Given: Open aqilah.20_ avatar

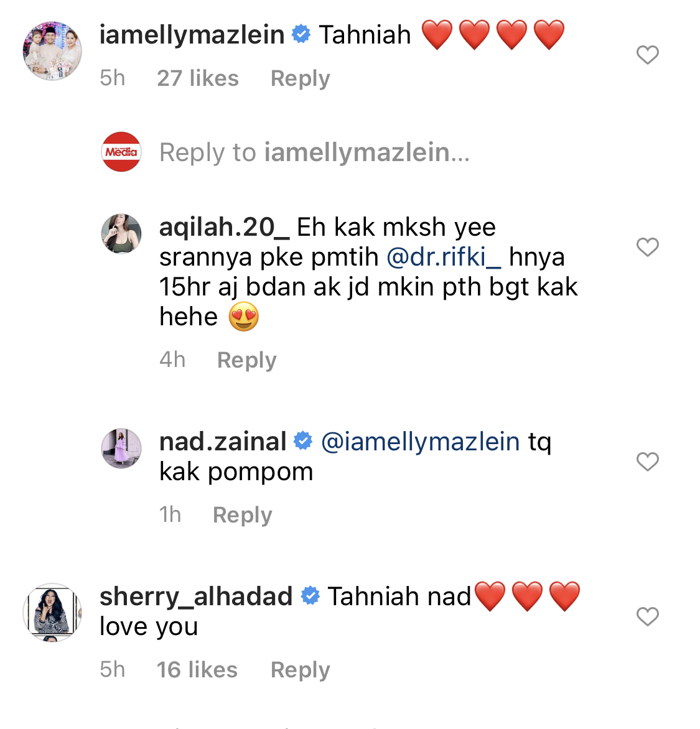Looking at the screenshot, I should coord(121,234).
